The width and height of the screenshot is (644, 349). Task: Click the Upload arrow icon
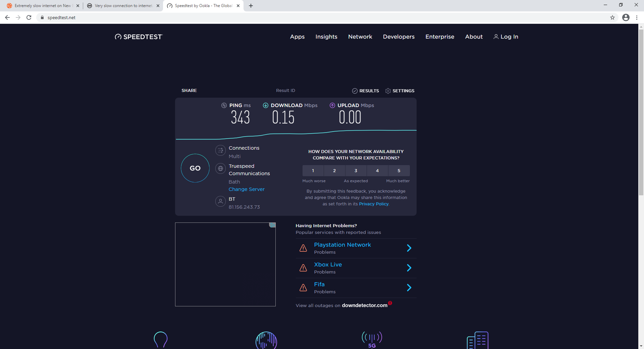pos(332,105)
